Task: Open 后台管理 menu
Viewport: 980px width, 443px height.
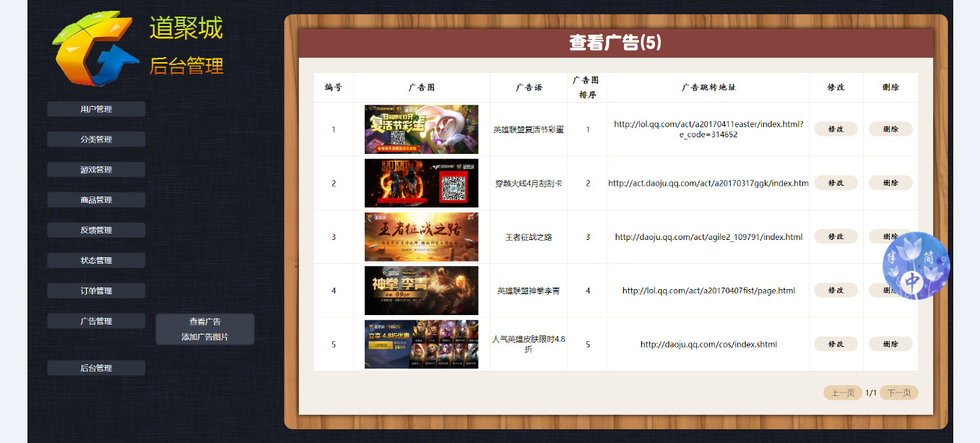Action: point(96,369)
